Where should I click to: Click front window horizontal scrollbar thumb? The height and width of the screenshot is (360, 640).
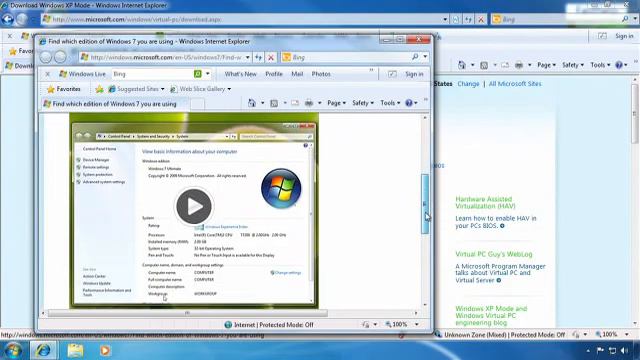point(187,313)
